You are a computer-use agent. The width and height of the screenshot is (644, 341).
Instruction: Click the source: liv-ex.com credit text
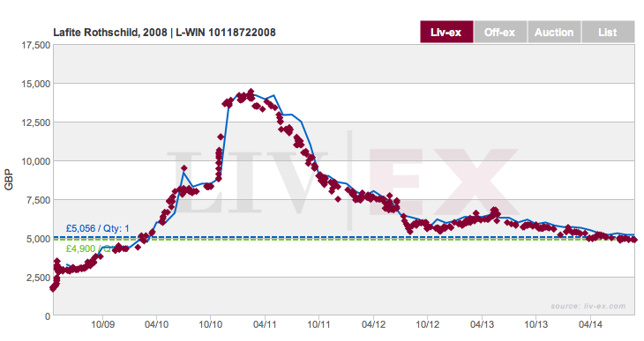pos(588,306)
